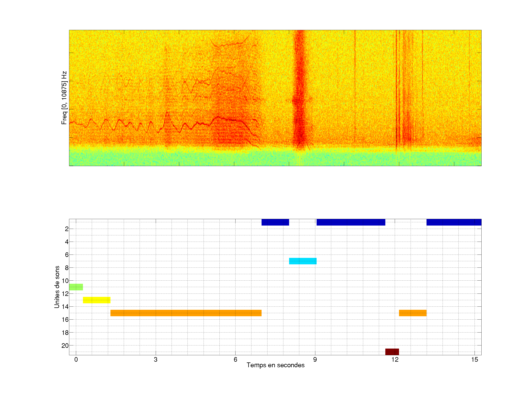The image size is (532, 399).
Task: Click the short orange bar after 12 seconds
Action: tap(413, 313)
